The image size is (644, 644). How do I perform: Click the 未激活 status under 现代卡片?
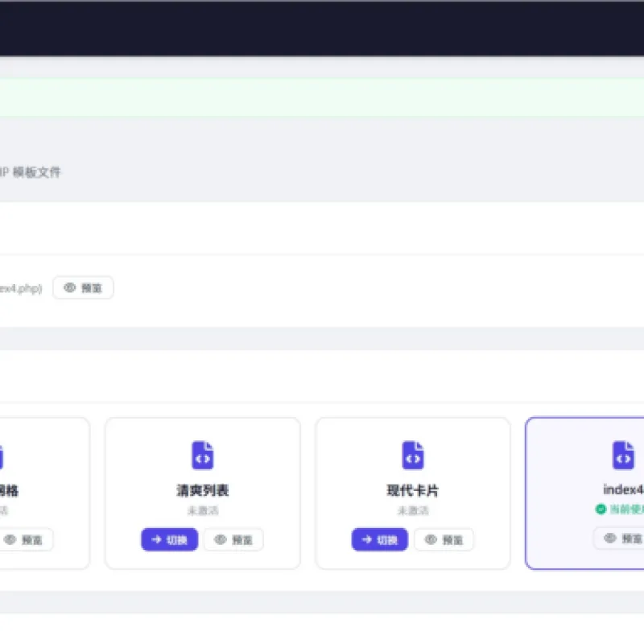point(413,510)
